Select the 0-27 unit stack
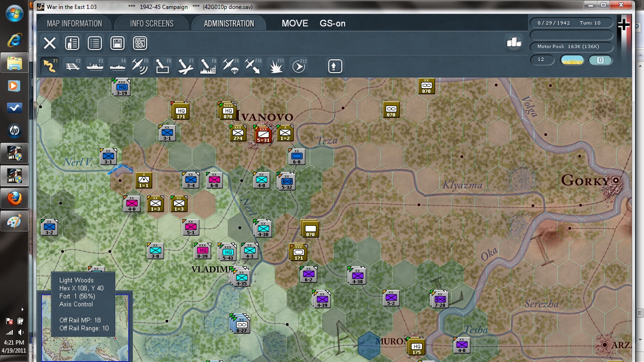644x362 pixels. tap(241, 324)
